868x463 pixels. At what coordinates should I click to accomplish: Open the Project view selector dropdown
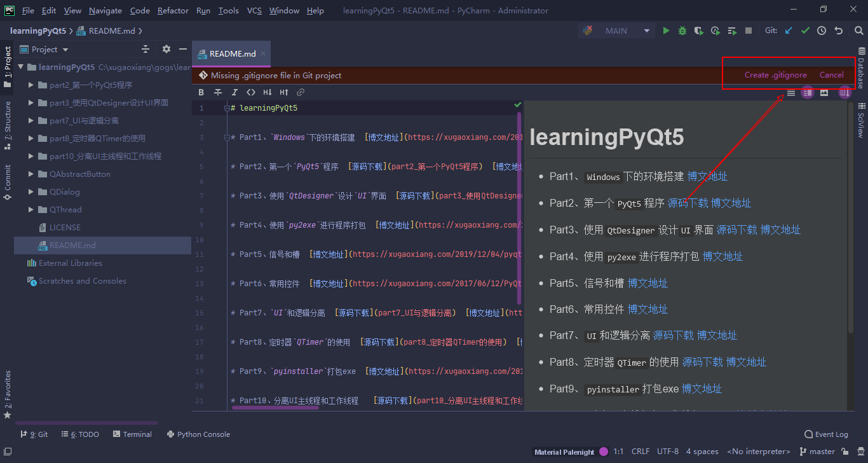[x=44, y=49]
